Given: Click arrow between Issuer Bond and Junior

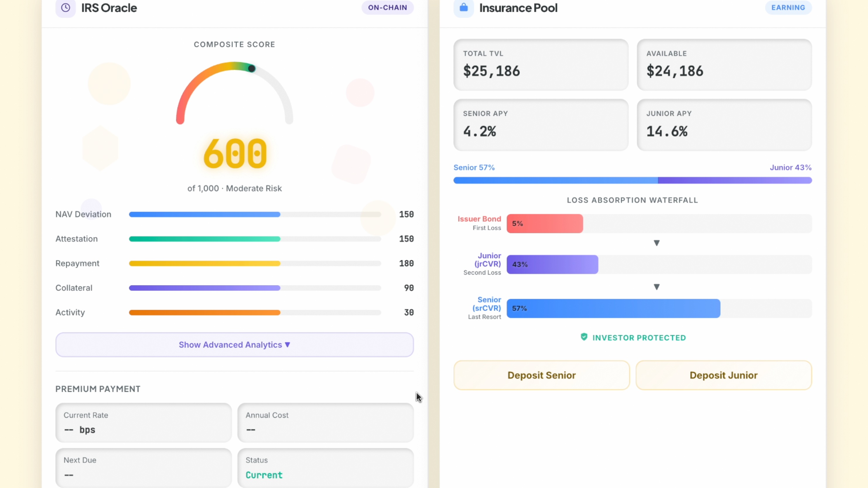Looking at the screenshot, I should click(656, 243).
